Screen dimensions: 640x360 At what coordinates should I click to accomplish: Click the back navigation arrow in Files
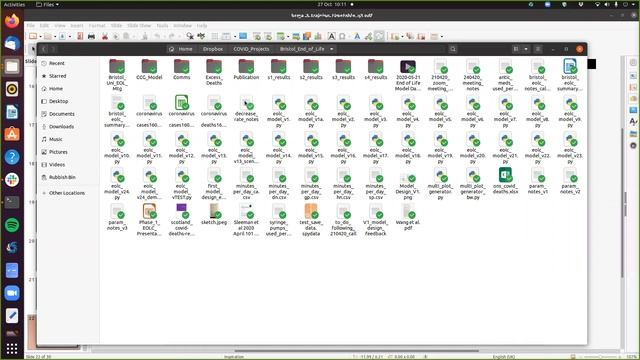point(44,49)
